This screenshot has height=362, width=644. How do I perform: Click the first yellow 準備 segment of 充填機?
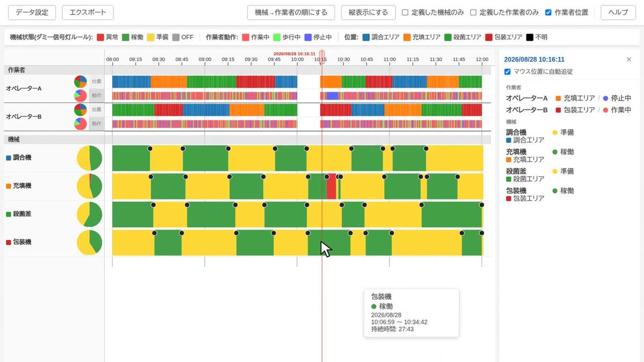click(x=131, y=186)
